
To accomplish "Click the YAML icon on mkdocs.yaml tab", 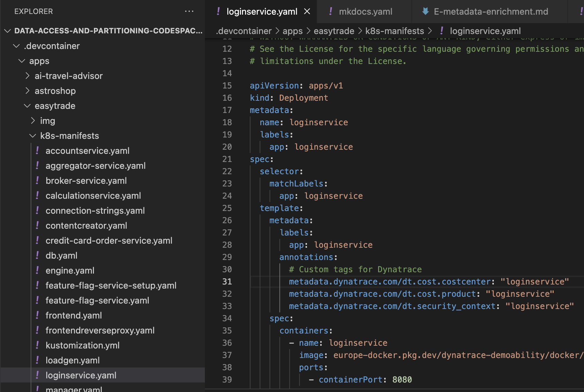I will point(330,12).
